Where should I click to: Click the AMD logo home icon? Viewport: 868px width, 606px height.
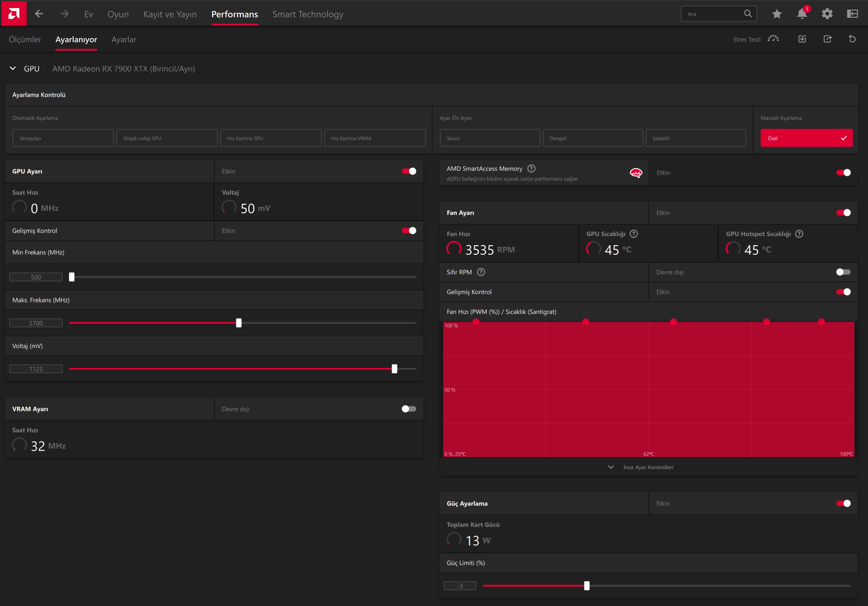click(13, 13)
